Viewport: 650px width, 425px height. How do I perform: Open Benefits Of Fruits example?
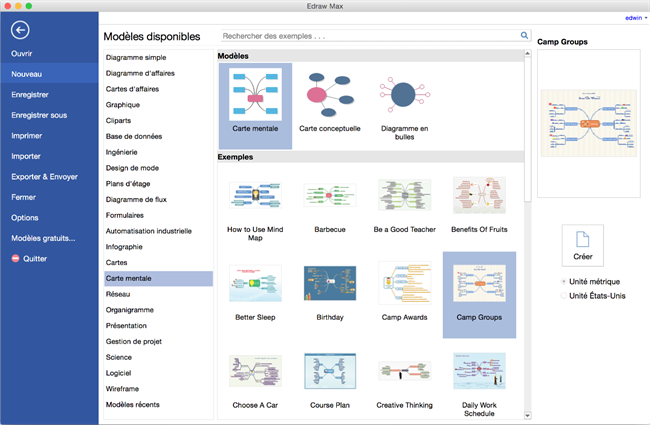coord(479,195)
